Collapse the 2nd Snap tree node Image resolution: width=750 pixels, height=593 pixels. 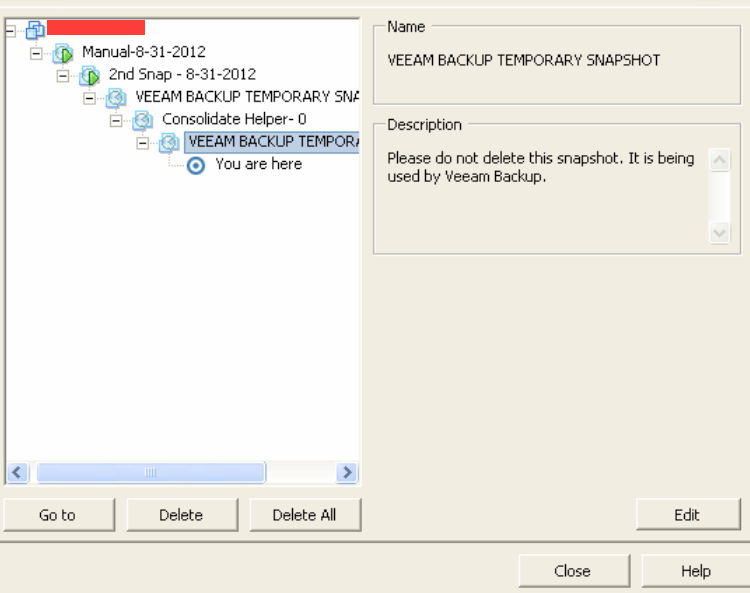click(63, 76)
